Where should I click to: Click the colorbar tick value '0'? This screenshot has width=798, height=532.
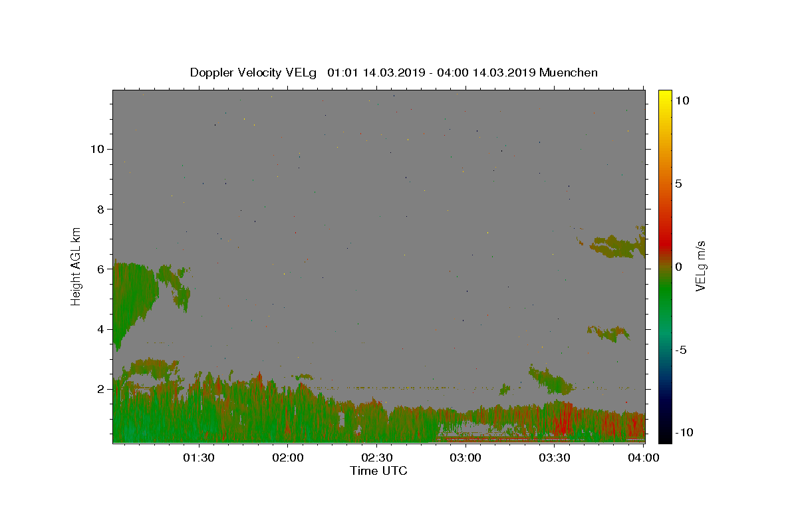click(679, 267)
